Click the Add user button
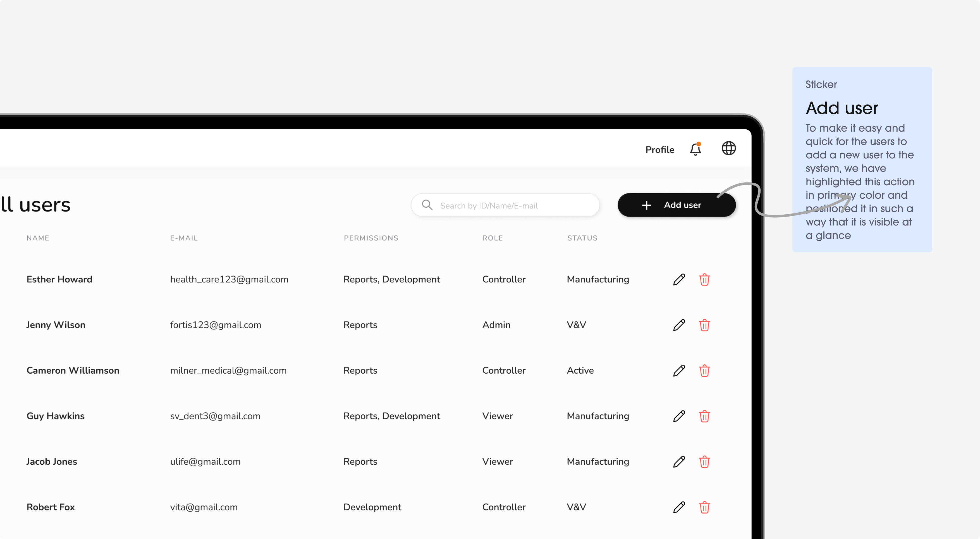Image resolution: width=980 pixels, height=539 pixels. [x=677, y=205]
